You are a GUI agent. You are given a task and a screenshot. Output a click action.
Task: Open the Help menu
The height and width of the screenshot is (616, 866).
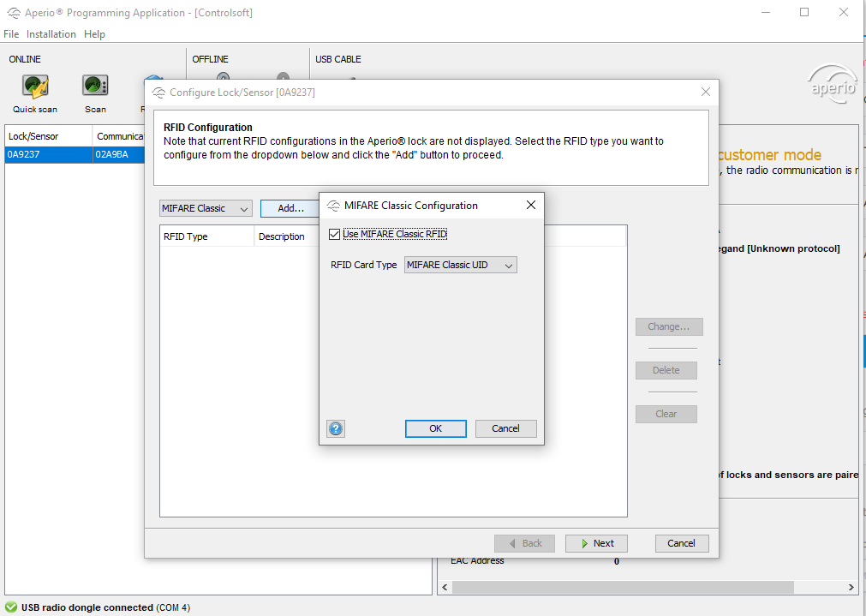(x=94, y=33)
